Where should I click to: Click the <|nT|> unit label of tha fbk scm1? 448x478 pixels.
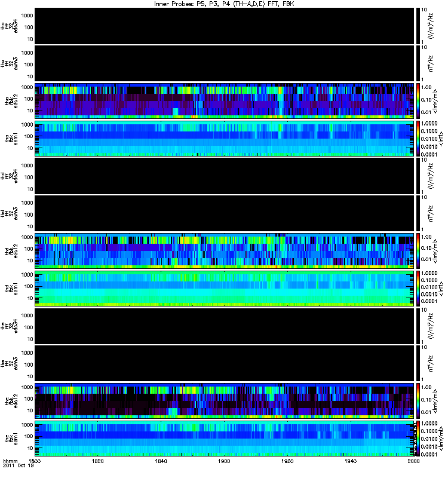coord(440,139)
